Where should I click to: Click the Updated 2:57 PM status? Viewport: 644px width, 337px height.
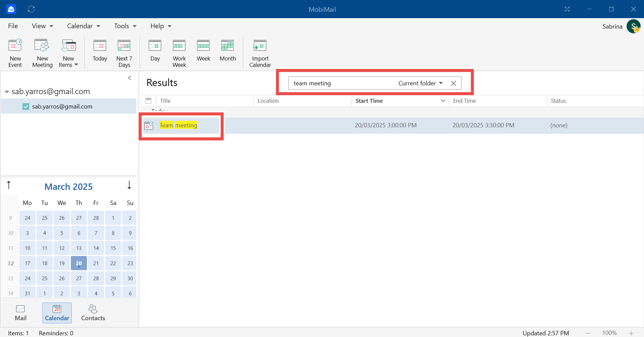click(546, 333)
